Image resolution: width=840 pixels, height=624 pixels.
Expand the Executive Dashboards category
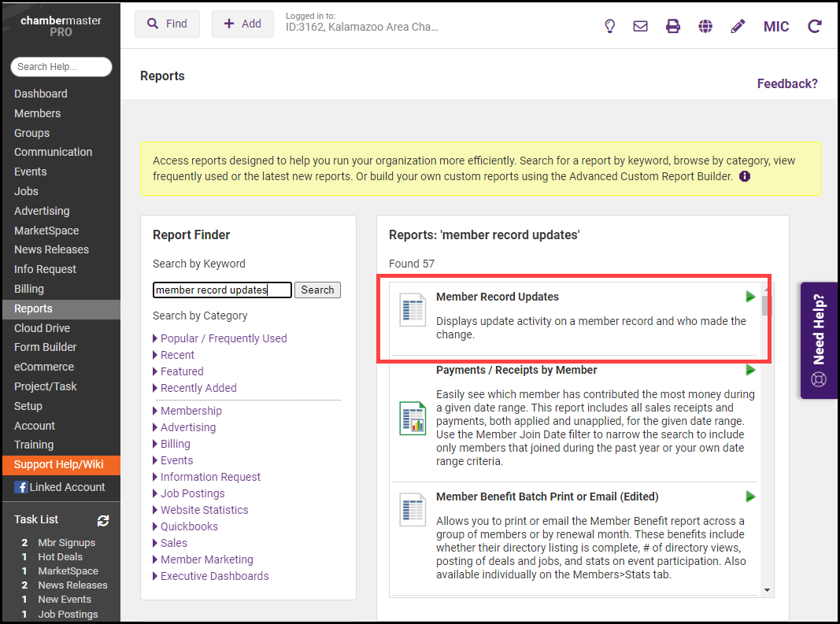tap(214, 576)
